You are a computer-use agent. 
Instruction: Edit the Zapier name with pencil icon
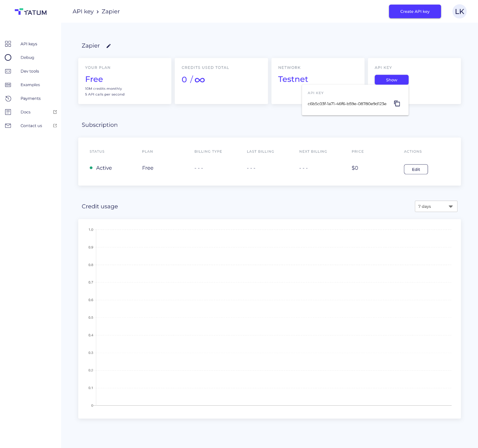(x=109, y=46)
